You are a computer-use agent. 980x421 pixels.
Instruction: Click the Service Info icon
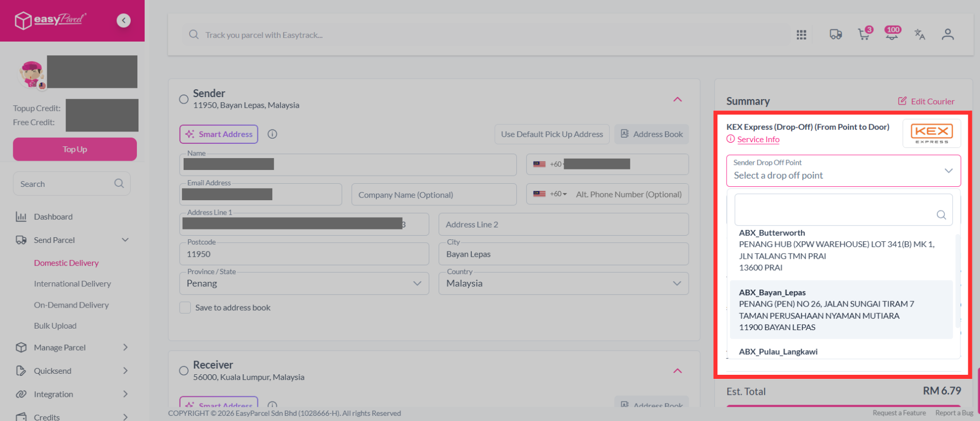pos(731,139)
